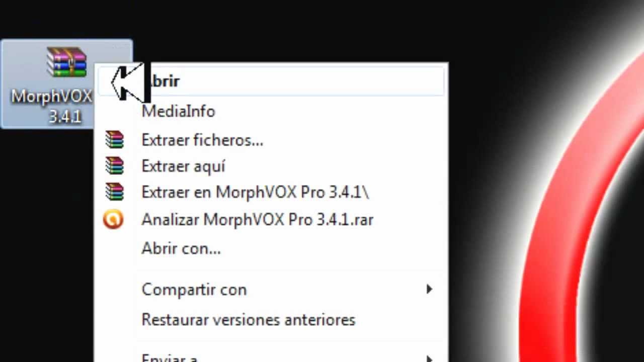The image size is (644, 362).
Task: Click the orange Avast antivirus scan icon
Action: tap(113, 219)
